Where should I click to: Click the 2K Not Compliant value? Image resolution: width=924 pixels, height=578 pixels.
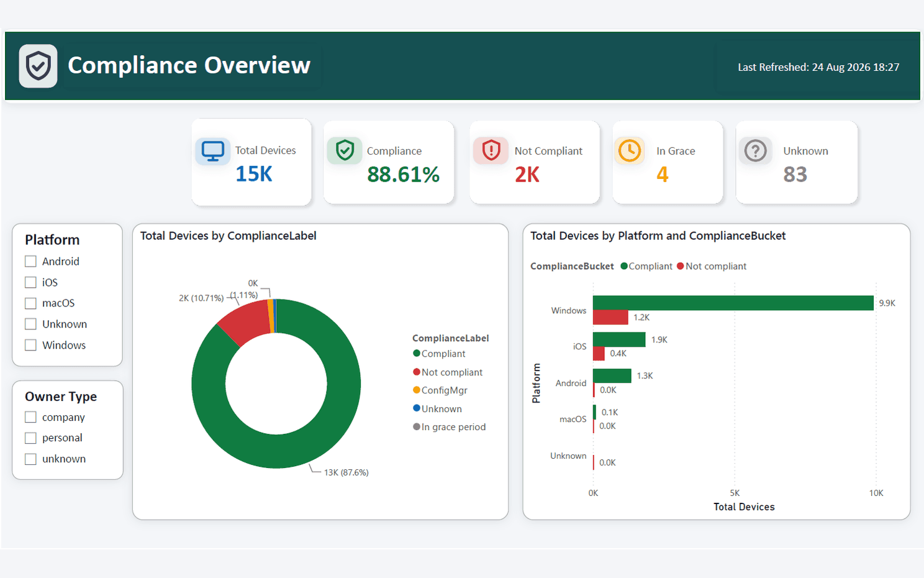tap(527, 175)
